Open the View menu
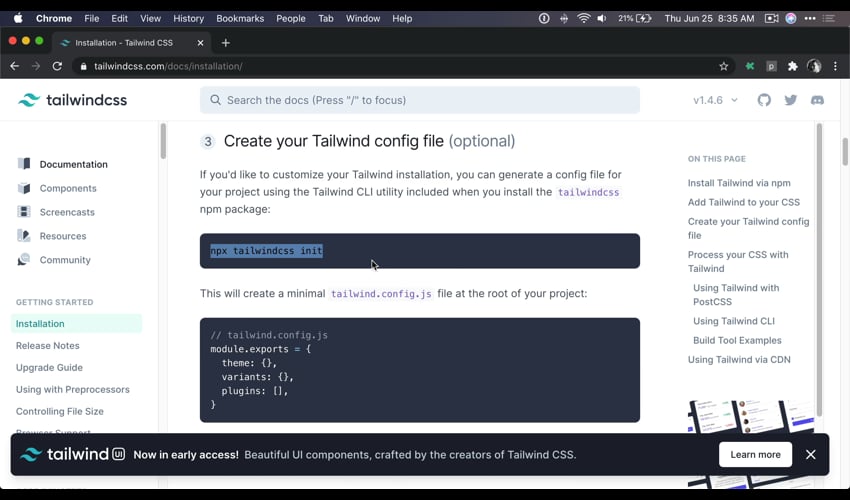 click(x=150, y=18)
